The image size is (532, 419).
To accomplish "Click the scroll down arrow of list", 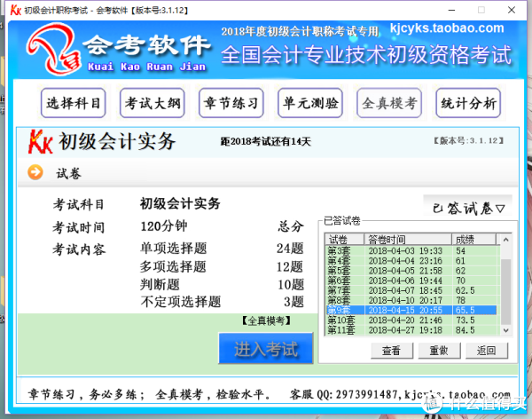I will click(506, 330).
